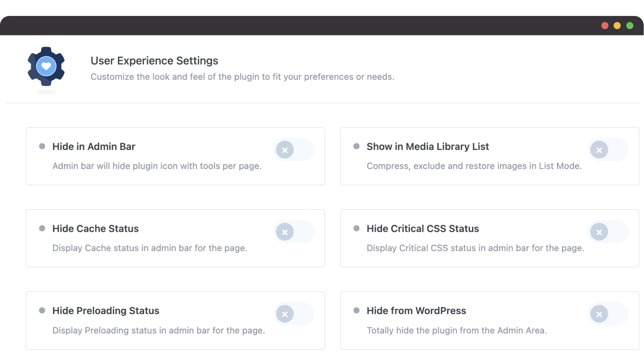644x362 pixels.
Task: Click the green macOS window control dot
Action: coord(629,25)
